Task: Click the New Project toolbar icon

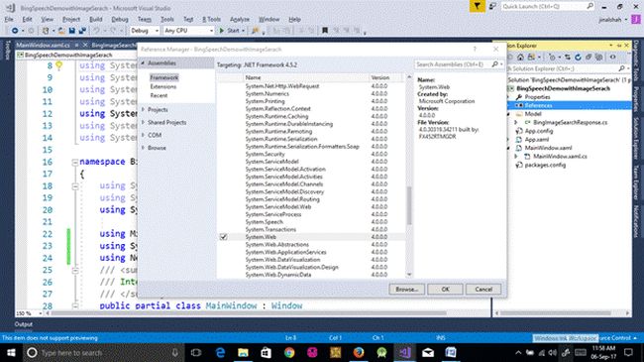Action: [x=46, y=31]
